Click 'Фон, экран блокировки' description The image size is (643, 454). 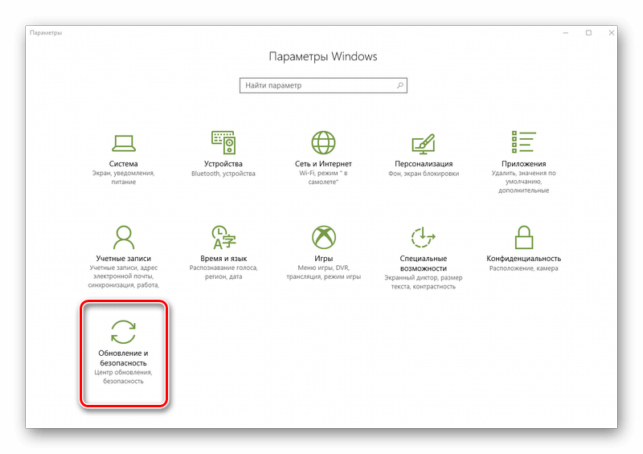(424, 173)
